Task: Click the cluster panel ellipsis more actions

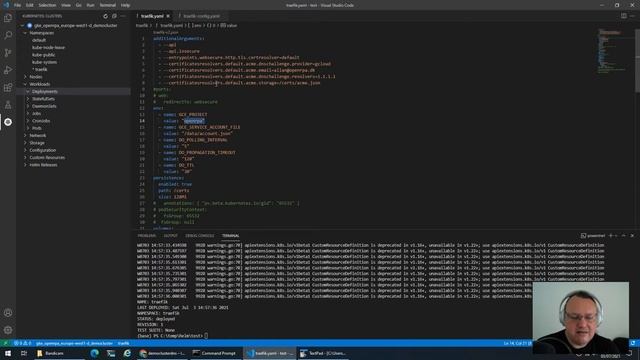Action: pos(123,16)
